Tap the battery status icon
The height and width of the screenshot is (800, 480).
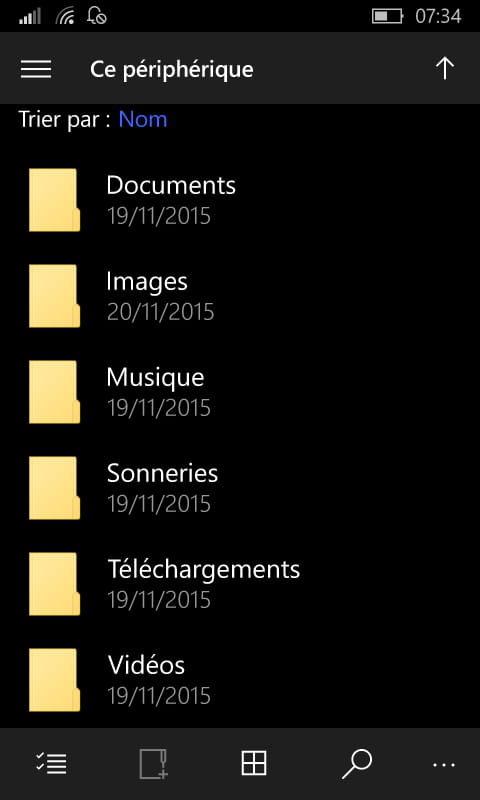(388, 16)
